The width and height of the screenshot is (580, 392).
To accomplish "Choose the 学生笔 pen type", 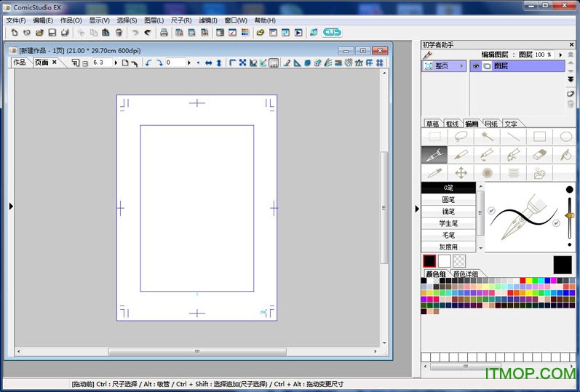I will (448, 223).
